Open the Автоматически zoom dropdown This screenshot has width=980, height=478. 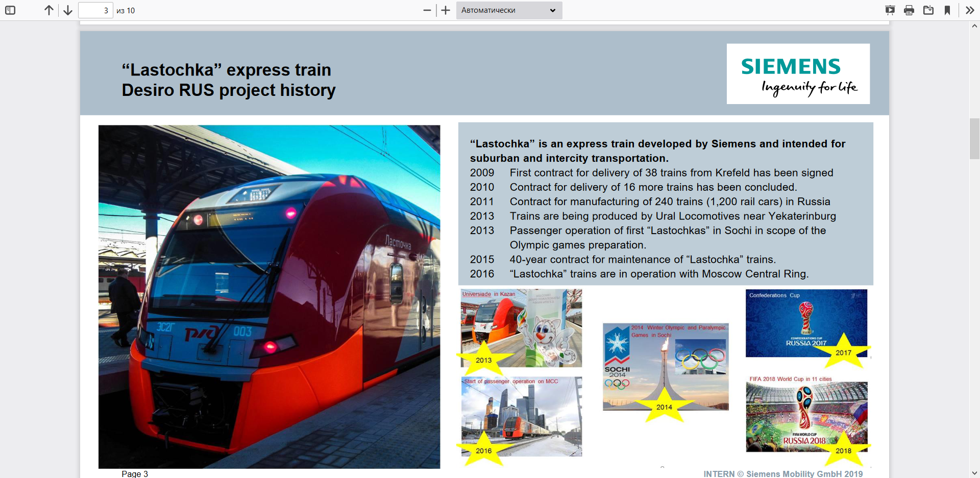pos(509,10)
